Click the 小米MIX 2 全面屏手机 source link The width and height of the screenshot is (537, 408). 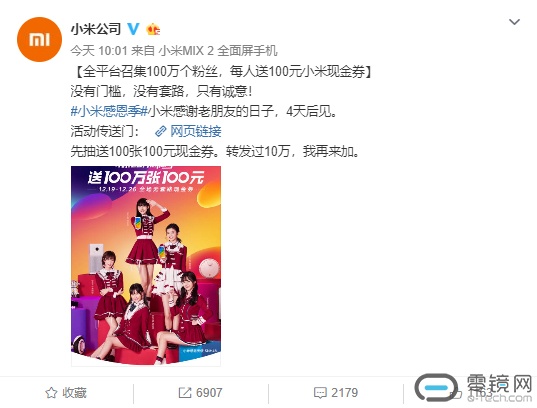(217, 51)
